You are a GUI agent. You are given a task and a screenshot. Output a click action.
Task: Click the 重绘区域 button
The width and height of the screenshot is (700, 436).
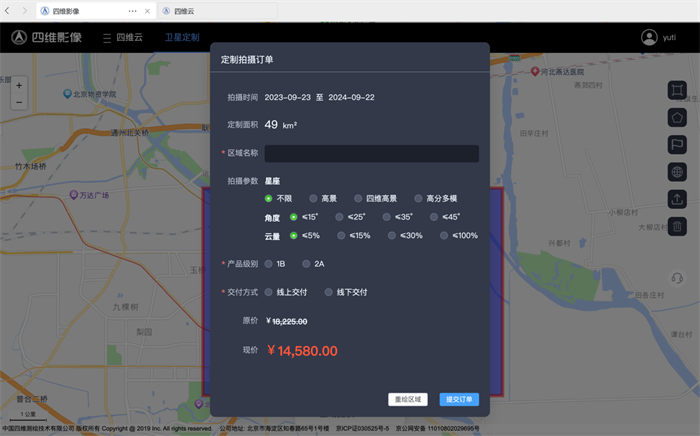click(x=408, y=399)
